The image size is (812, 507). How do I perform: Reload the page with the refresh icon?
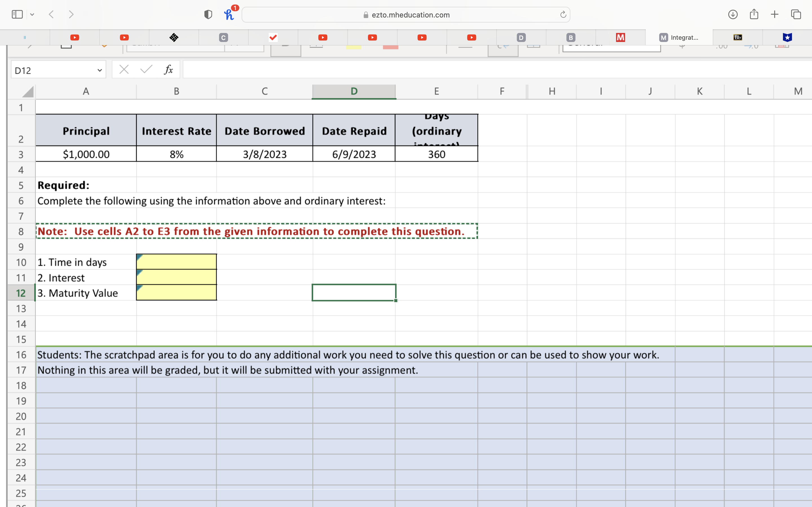(563, 14)
